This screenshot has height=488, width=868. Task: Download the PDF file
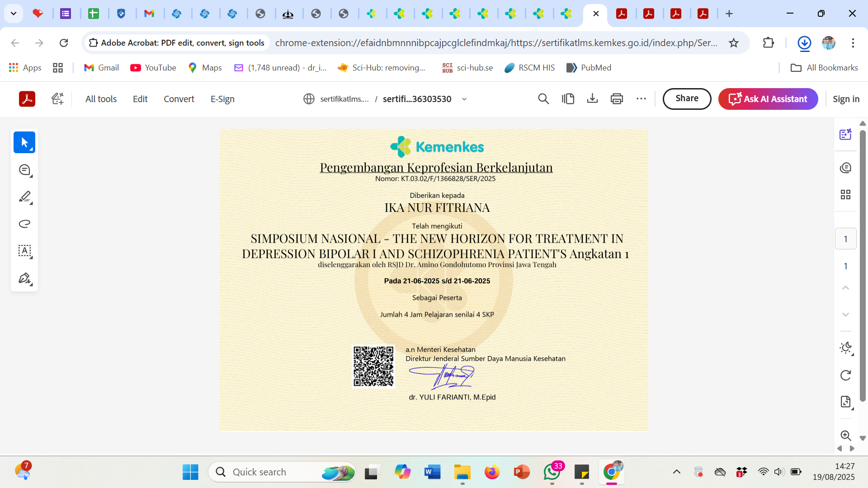pyautogui.click(x=592, y=99)
